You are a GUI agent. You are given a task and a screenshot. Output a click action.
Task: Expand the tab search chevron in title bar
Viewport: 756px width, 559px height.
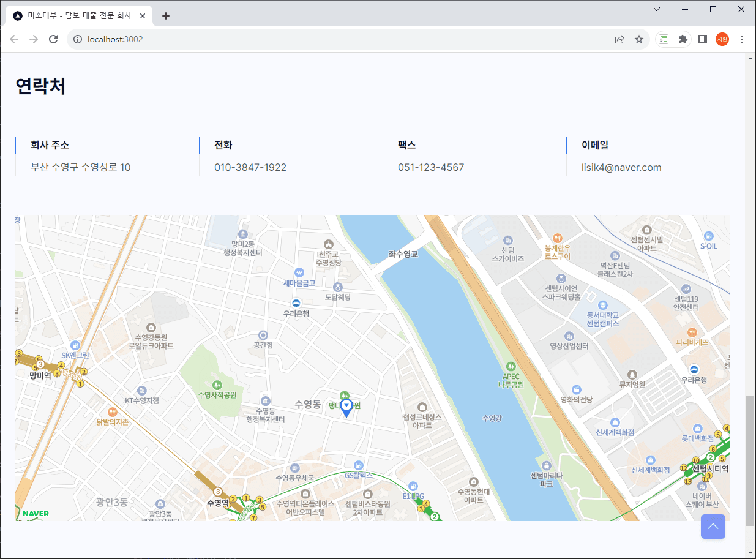pyautogui.click(x=657, y=9)
